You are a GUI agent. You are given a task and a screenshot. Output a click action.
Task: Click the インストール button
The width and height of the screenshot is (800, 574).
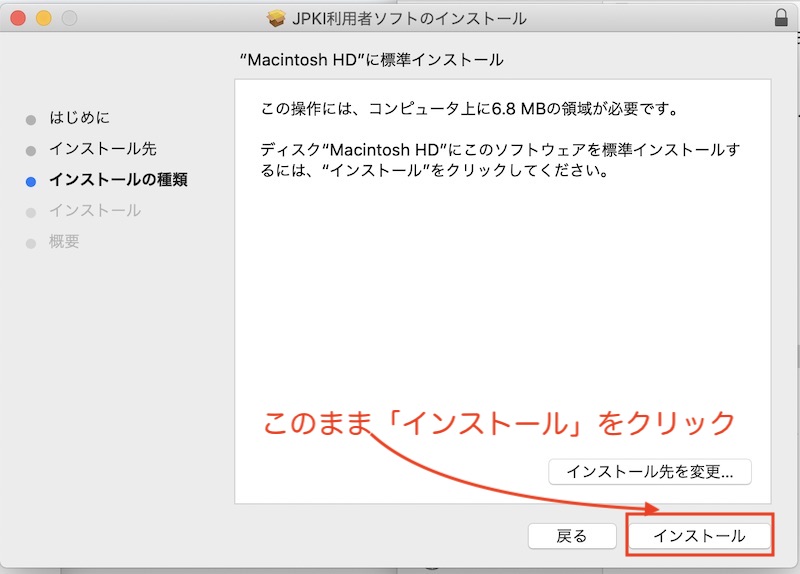point(699,536)
